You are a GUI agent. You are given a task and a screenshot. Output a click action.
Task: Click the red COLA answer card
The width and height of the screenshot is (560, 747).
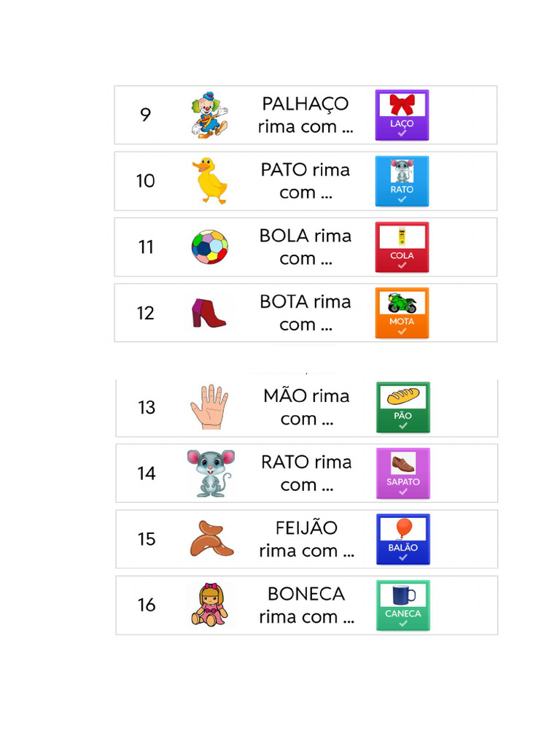click(402, 247)
